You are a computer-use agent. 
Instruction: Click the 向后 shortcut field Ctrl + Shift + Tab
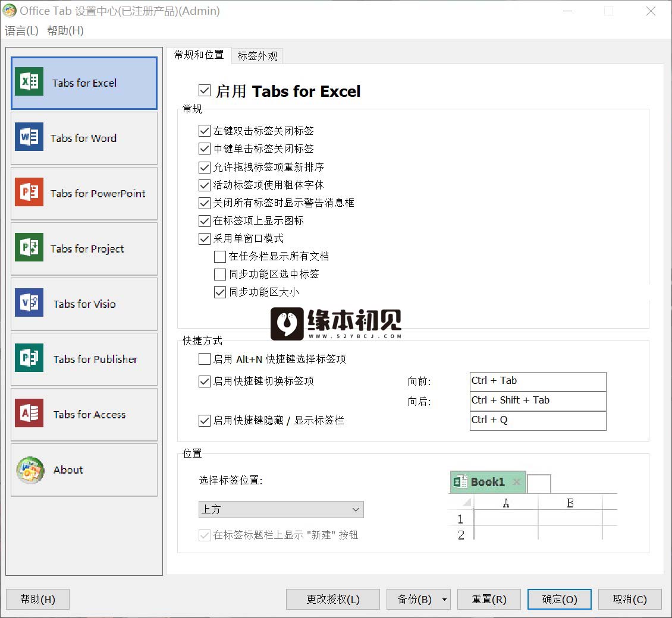tap(538, 401)
